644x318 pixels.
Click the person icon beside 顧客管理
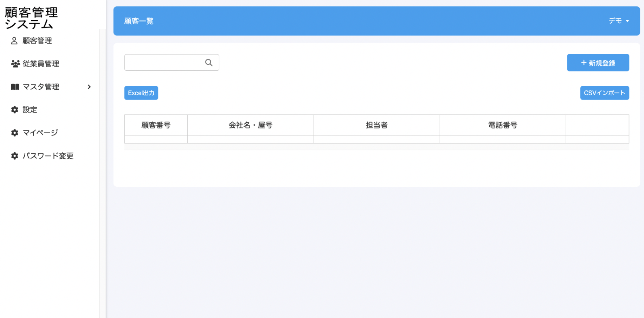coord(14,41)
